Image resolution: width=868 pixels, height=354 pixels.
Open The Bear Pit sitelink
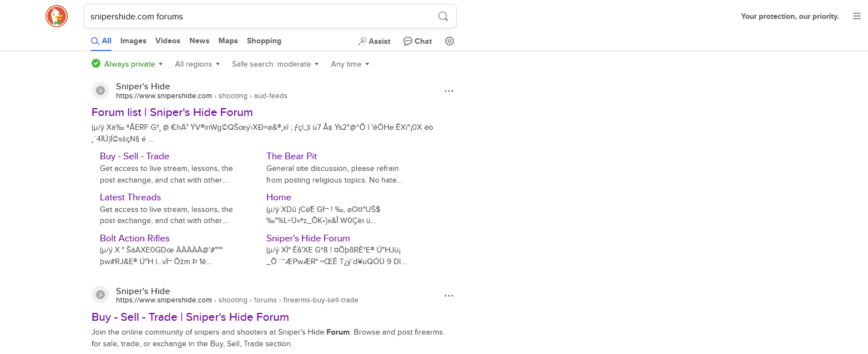click(291, 156)
